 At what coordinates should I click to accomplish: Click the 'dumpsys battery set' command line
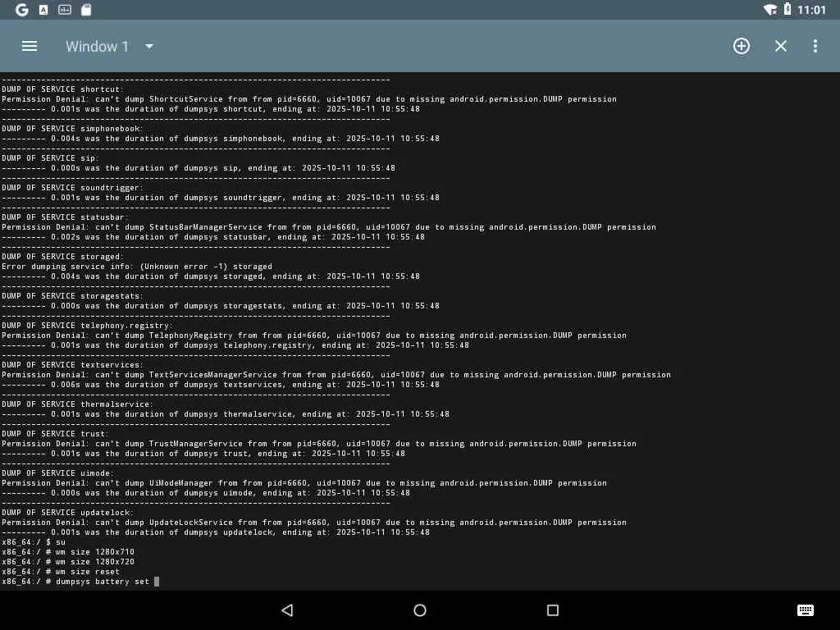[80, 582]
